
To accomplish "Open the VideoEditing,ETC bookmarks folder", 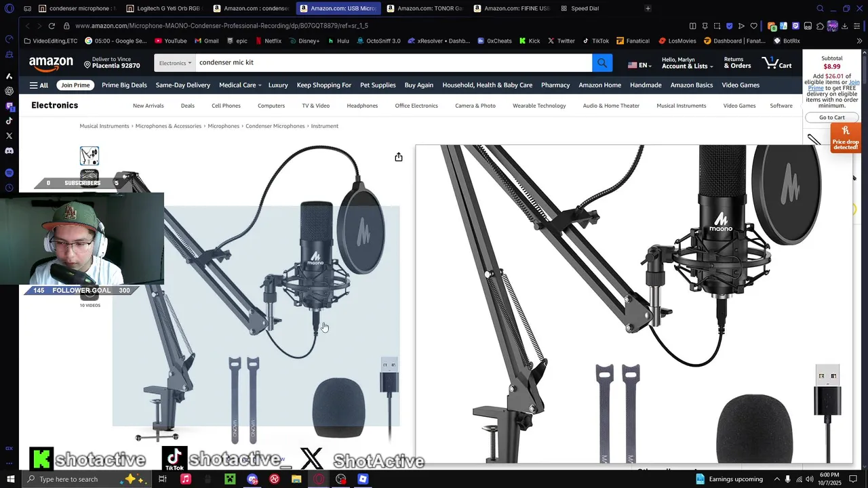I will point(50,41).
